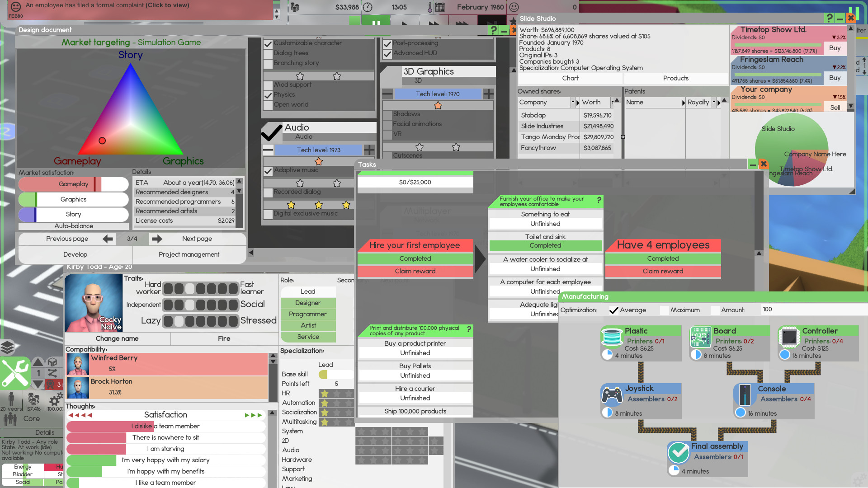Increase Audio tech level with plus button
Image resolution: width=868 pixels, height=488 pixels.
click(369, 150)
